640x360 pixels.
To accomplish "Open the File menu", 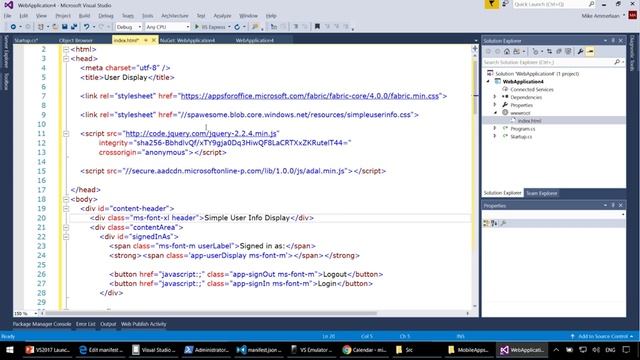I will [7, 16].
